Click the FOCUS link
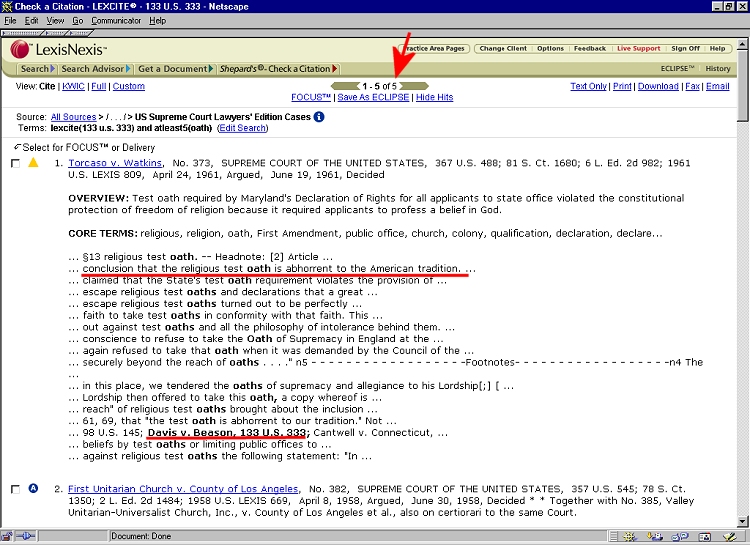Screen dimensions: 750x545 point(311,97)
